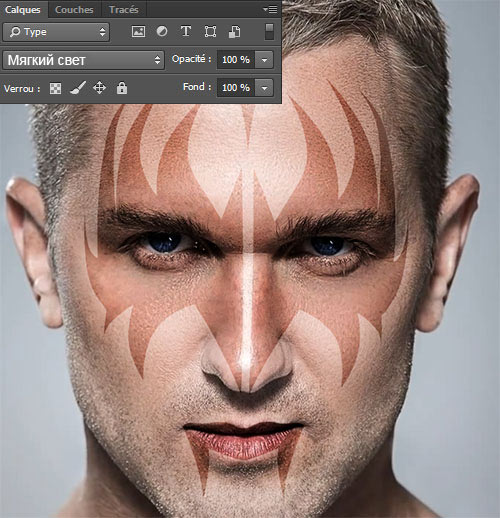Lock all layer attributes

tap(122, 88)
